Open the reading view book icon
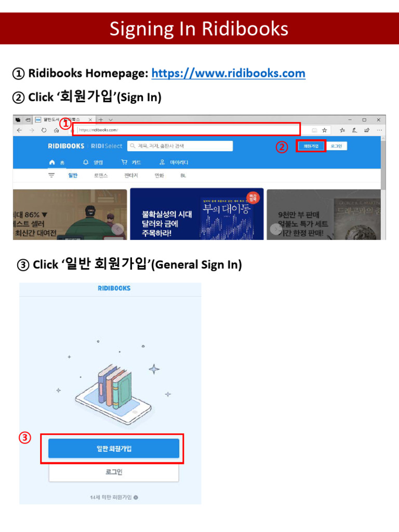The image size is (399, 532). click(314, 130)
